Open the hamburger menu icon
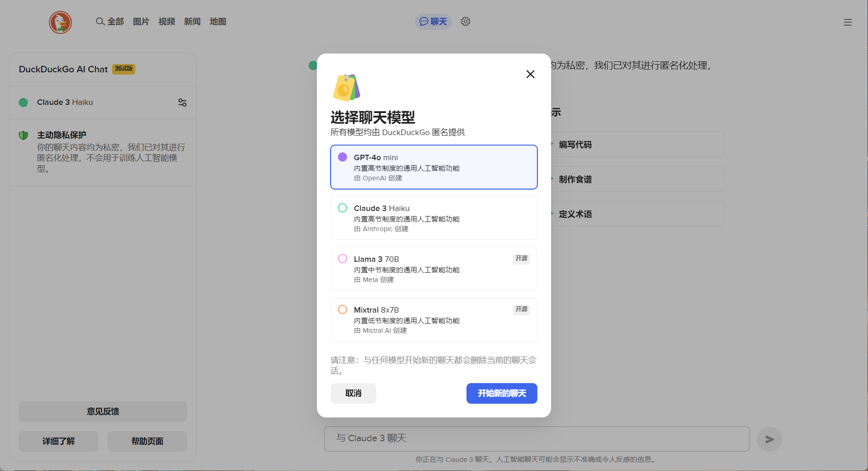 pos(848,22)
